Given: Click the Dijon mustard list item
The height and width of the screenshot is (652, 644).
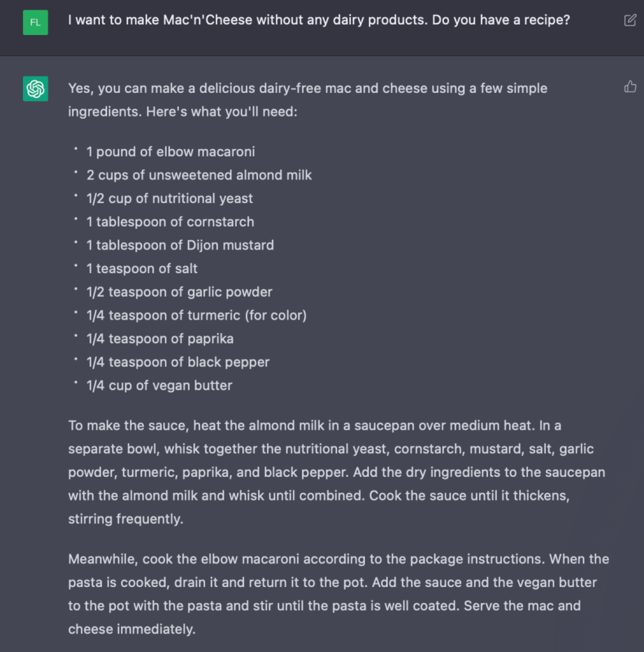Looking at the screenshot, I should click(180, 245).
